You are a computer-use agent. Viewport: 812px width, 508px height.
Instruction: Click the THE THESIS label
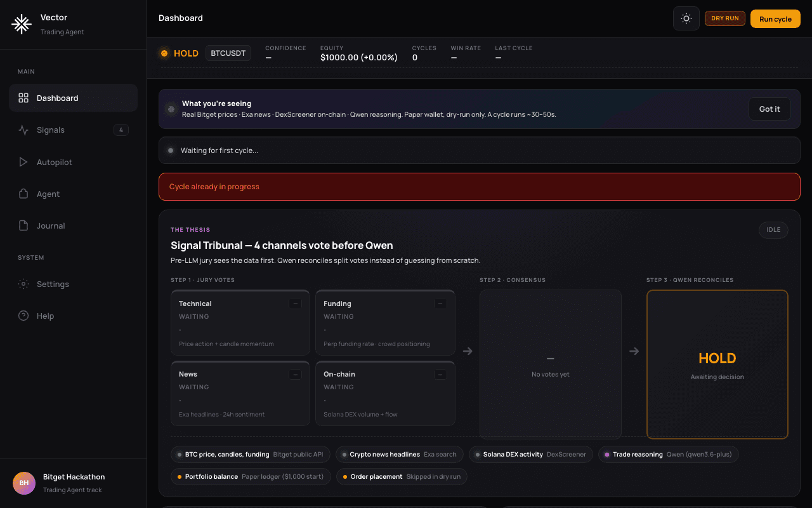click(x=190, y=230)
